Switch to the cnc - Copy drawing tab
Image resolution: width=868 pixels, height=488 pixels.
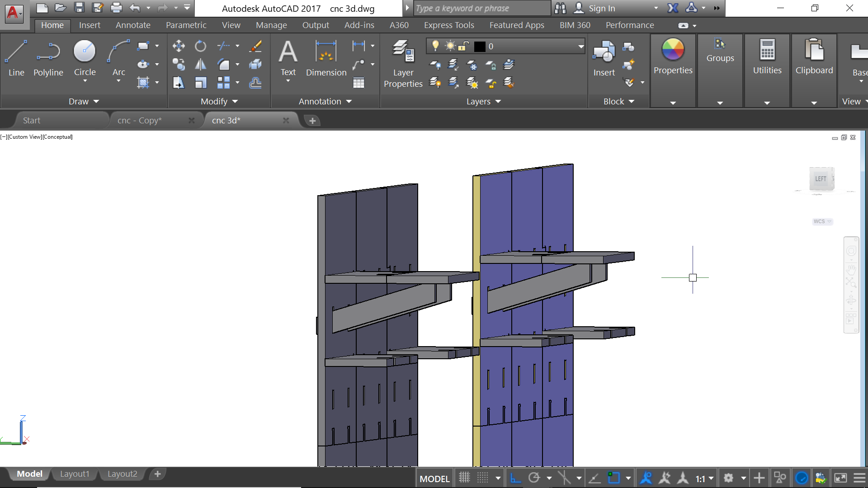[140, 121]
